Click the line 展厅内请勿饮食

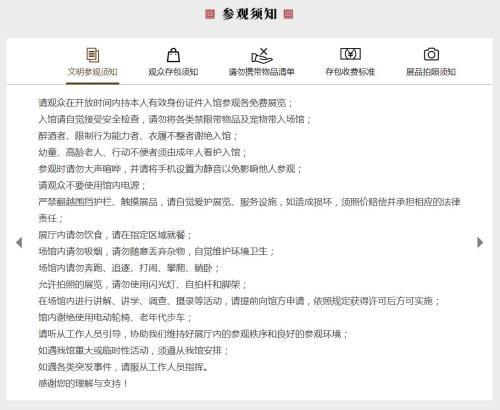click(115, 235)
